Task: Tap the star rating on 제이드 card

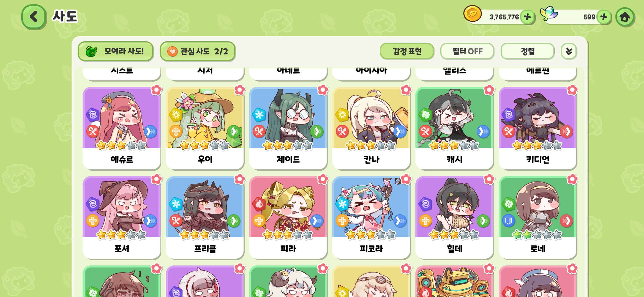Action: 288,145
